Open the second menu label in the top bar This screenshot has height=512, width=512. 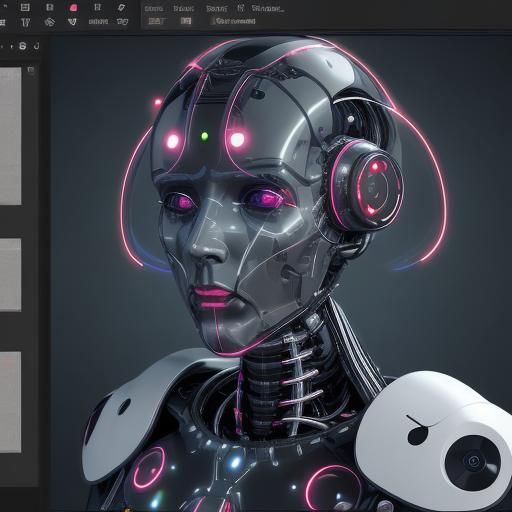pos(183,9)
